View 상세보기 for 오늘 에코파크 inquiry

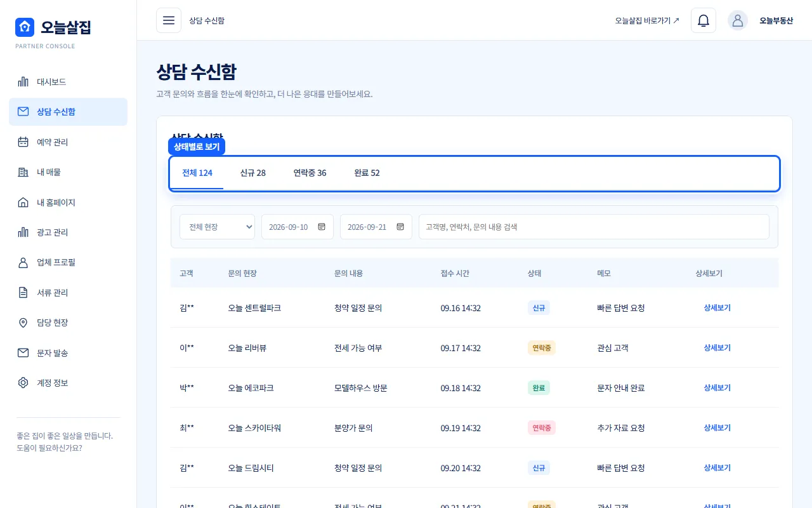(x=717, y=388)
